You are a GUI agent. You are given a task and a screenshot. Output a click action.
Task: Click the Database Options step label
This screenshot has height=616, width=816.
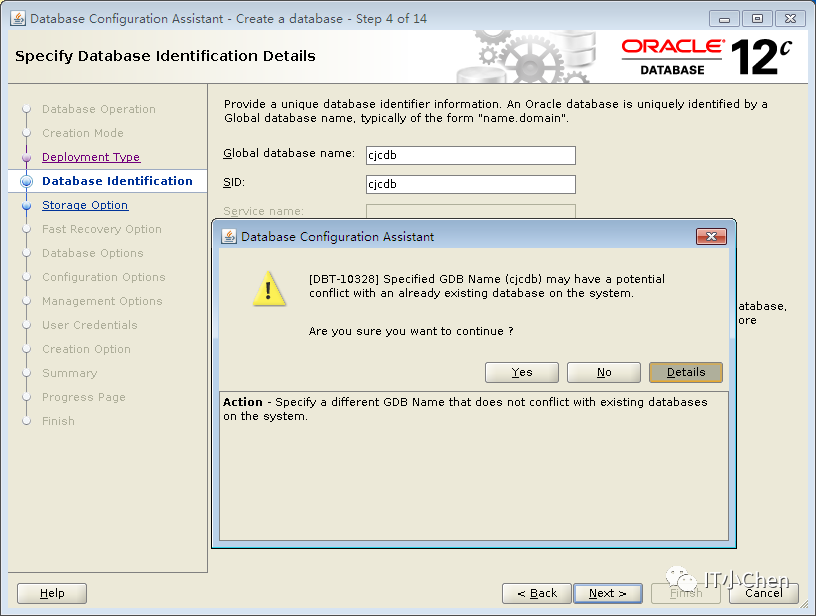click(x=93, y=253)
